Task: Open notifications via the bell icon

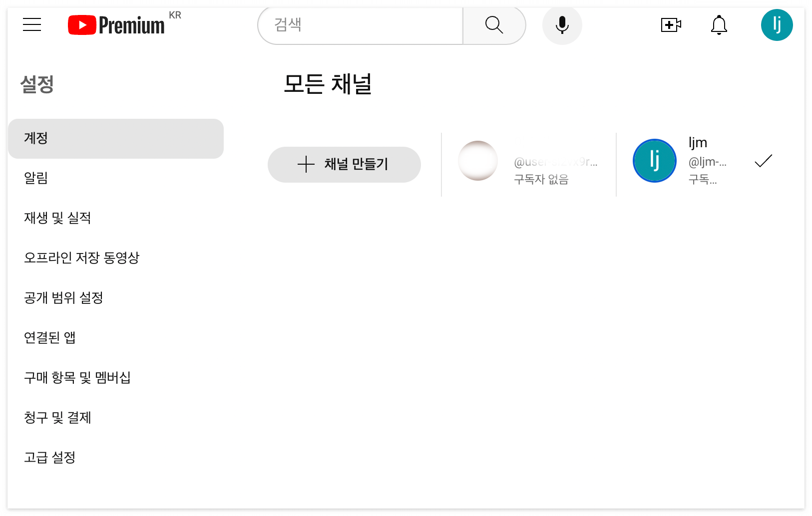Action: [x=719, y=24]
